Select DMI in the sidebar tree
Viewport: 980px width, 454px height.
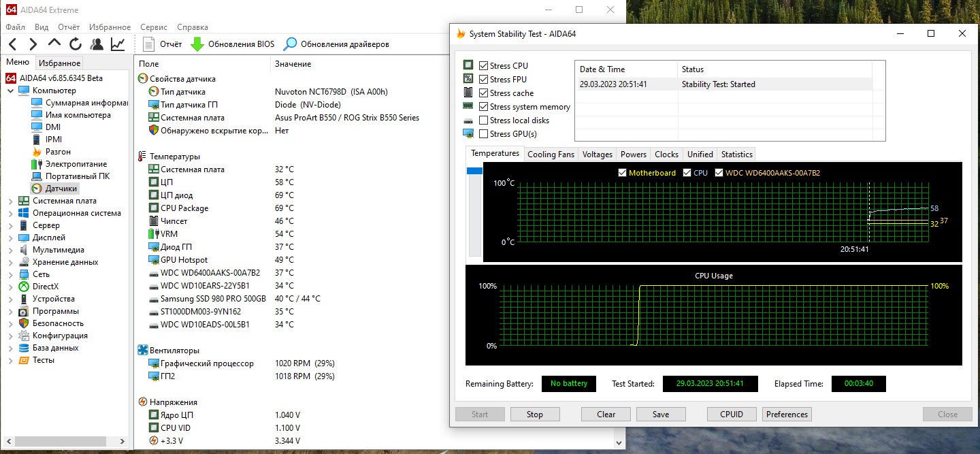pos(46,127)
